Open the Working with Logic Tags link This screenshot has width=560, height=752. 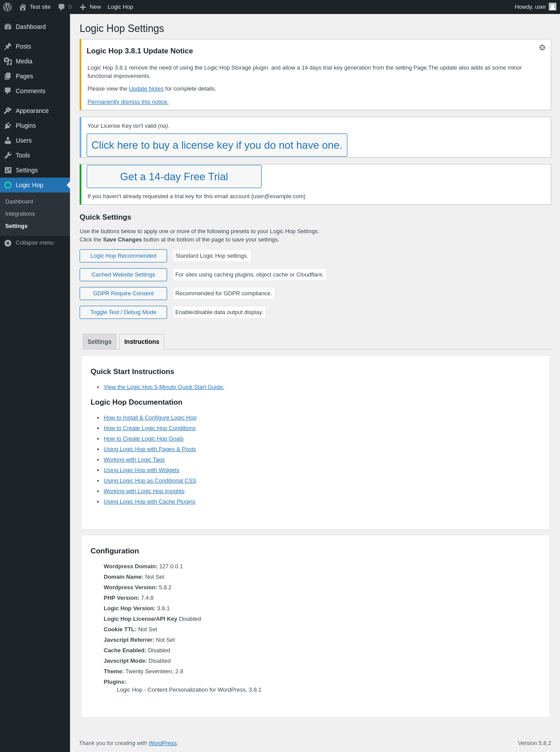[x=134, y=460]
